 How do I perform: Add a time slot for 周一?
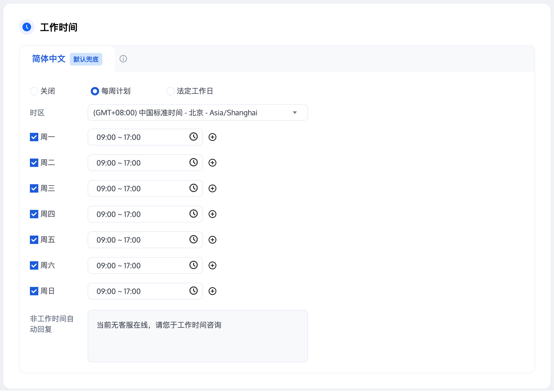212,137
